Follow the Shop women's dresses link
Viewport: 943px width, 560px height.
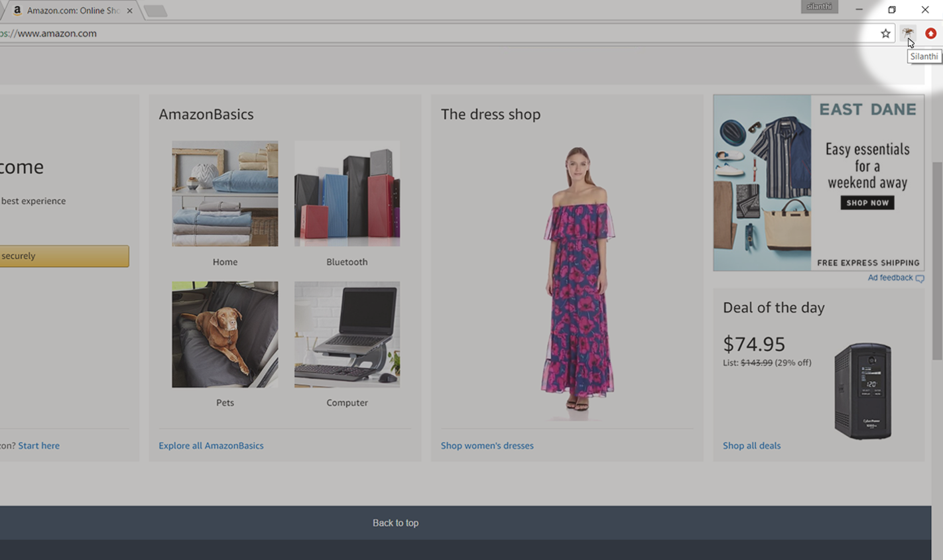point(487,445)
